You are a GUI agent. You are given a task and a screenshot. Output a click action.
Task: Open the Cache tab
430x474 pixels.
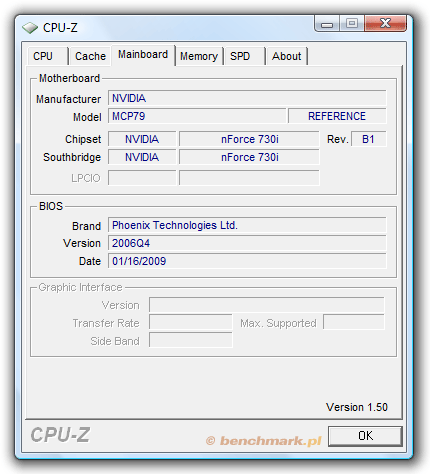coord(90,56)
